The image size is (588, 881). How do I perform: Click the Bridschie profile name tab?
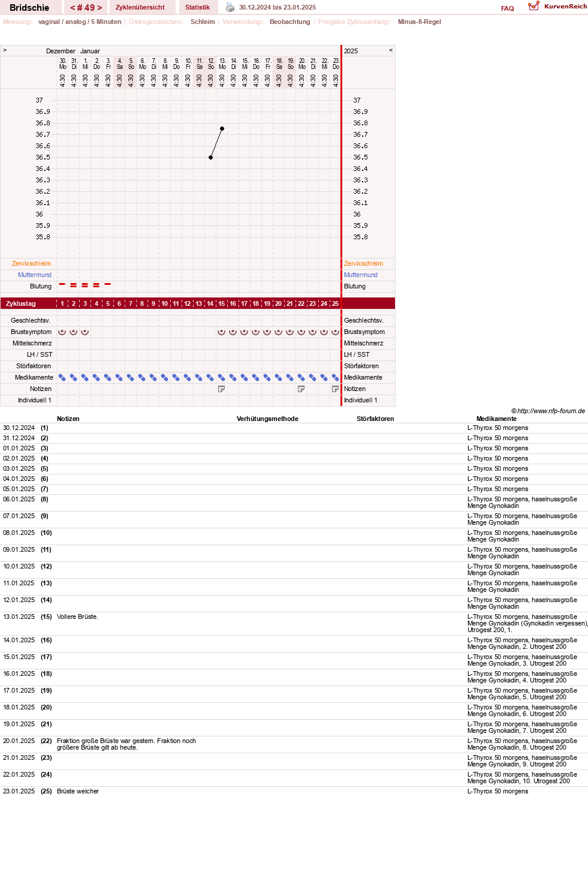[29, 7]
